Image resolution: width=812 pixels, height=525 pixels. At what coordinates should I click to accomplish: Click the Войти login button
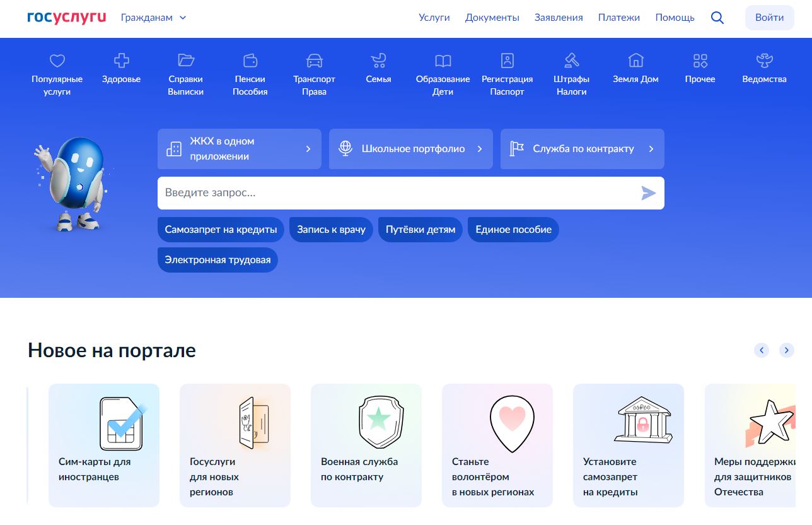tap(769, 18)
